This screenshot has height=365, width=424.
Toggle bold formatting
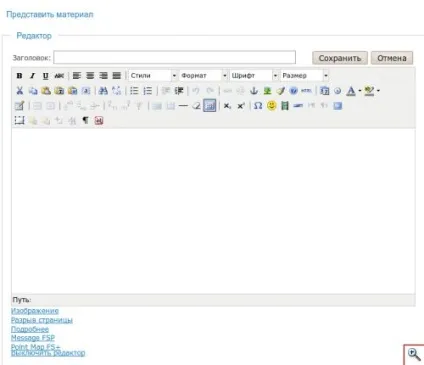19,76
